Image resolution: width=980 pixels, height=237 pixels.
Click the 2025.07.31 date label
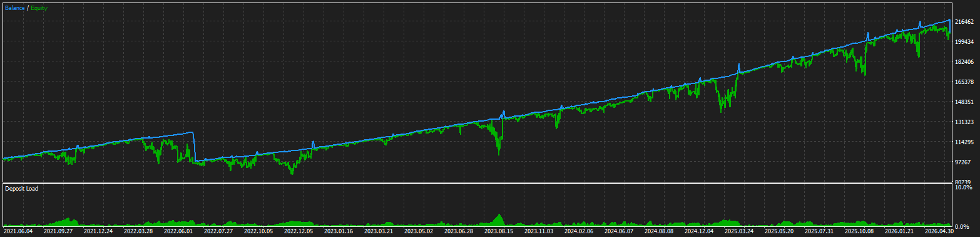click(x=820, y=231)
